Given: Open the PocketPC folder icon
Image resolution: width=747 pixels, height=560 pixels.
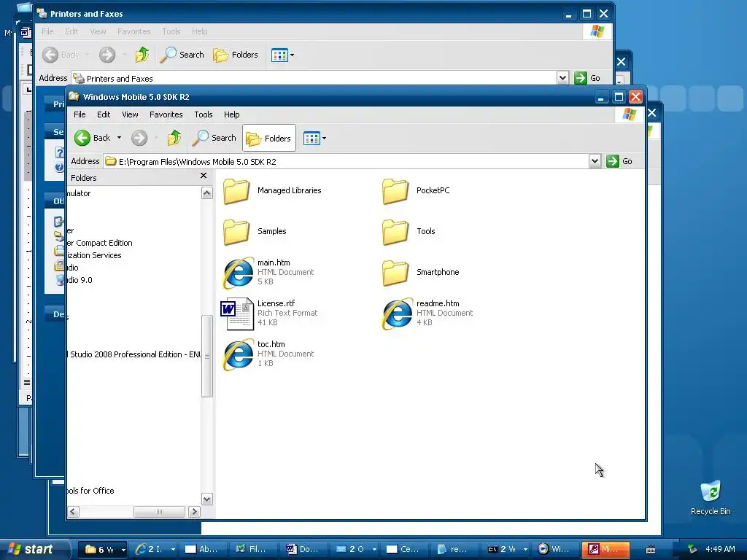Looking at the screenshot, I should 395,191.
